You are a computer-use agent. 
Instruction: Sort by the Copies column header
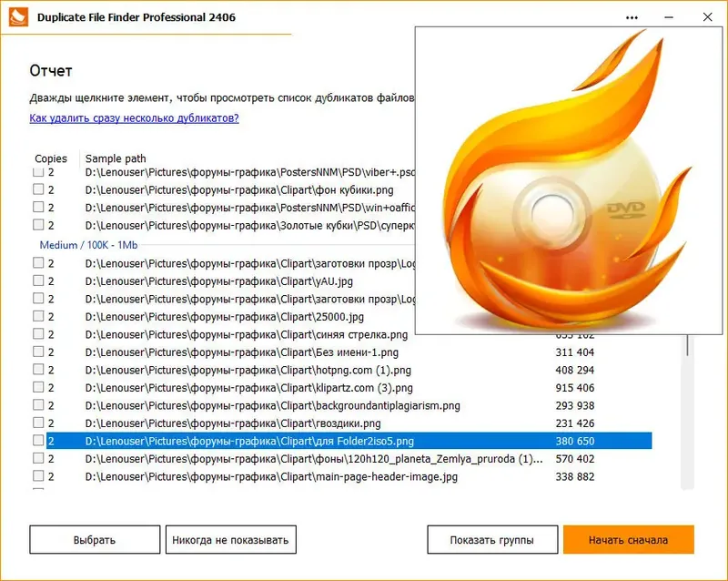pyautogui.click(x=51, y=158)
